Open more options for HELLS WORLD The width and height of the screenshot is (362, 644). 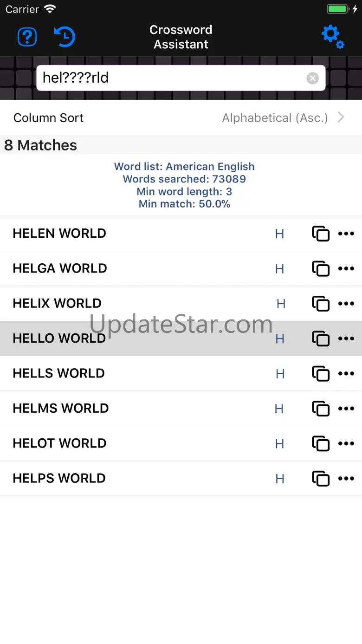346,373
